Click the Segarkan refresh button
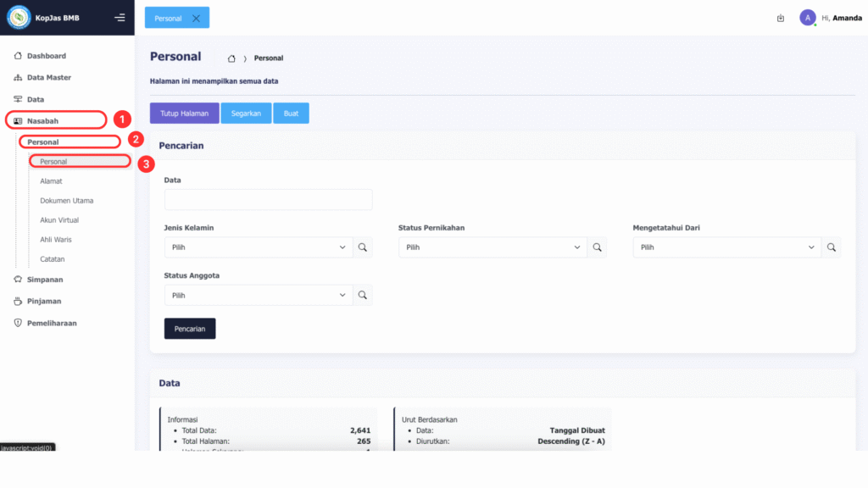 point(246,114)
